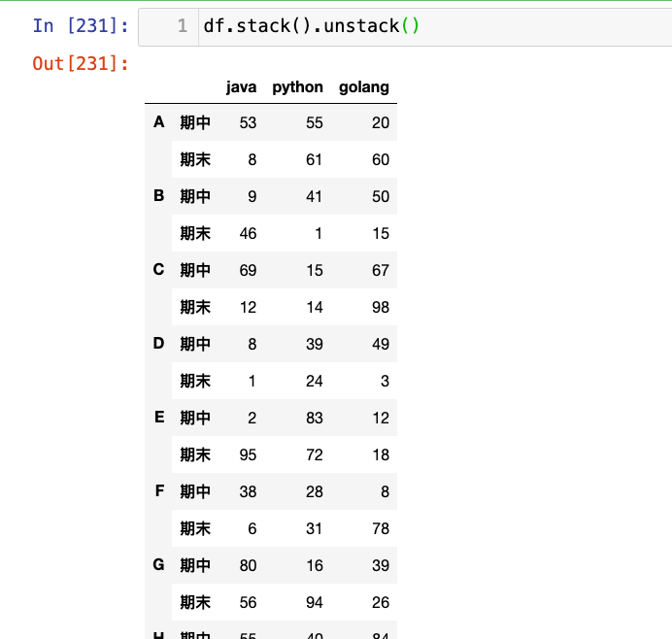
Task: Click row index label B
Action: [159, 196]
